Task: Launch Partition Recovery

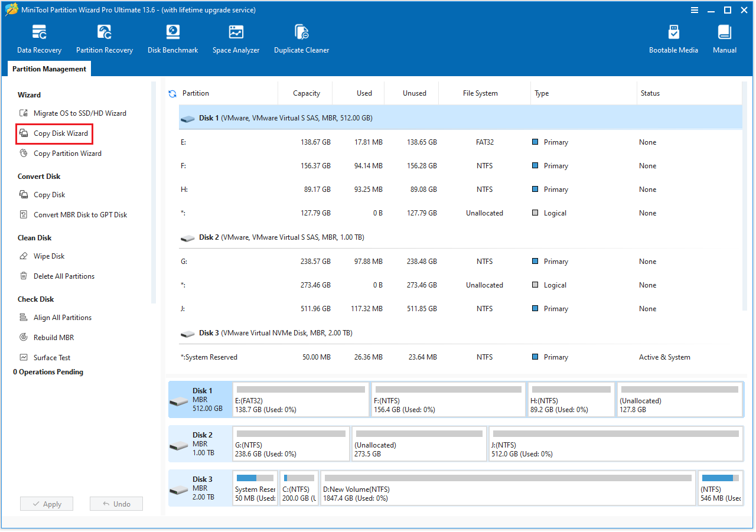Action: (105, 40)
